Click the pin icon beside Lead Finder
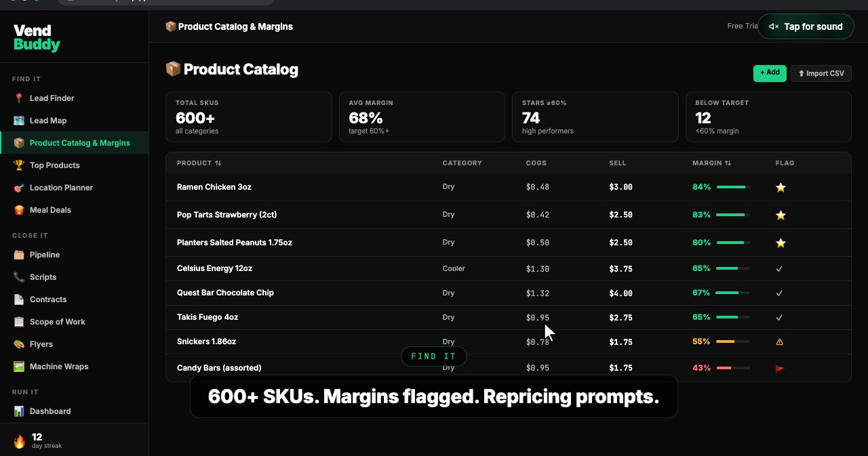This screenshot has width=868, height=456. [x=19, y=98]
